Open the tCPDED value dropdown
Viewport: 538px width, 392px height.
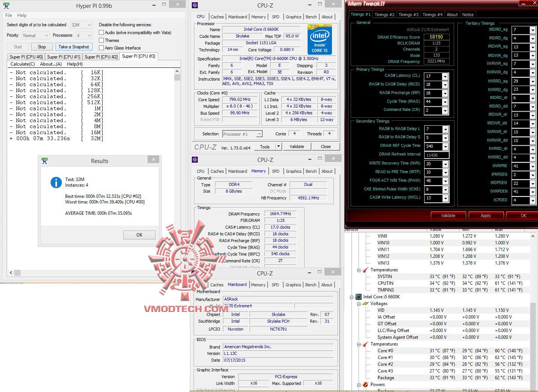pos(532,200)
